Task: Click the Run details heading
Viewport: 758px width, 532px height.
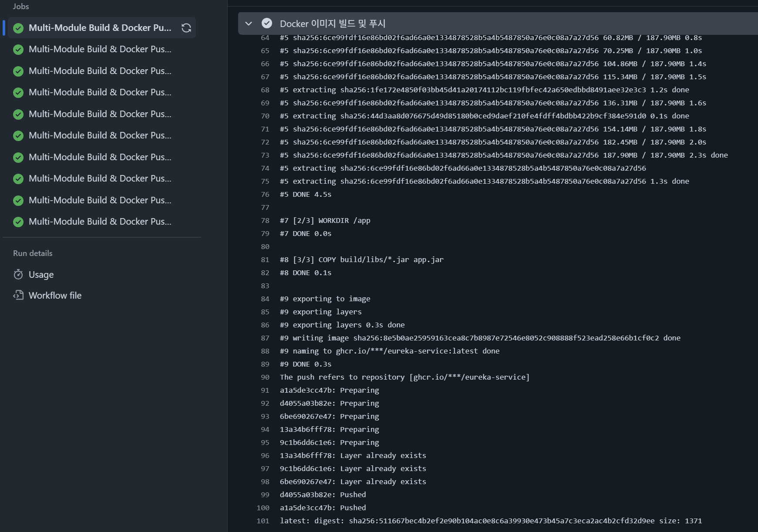Action: click(33, 253)
